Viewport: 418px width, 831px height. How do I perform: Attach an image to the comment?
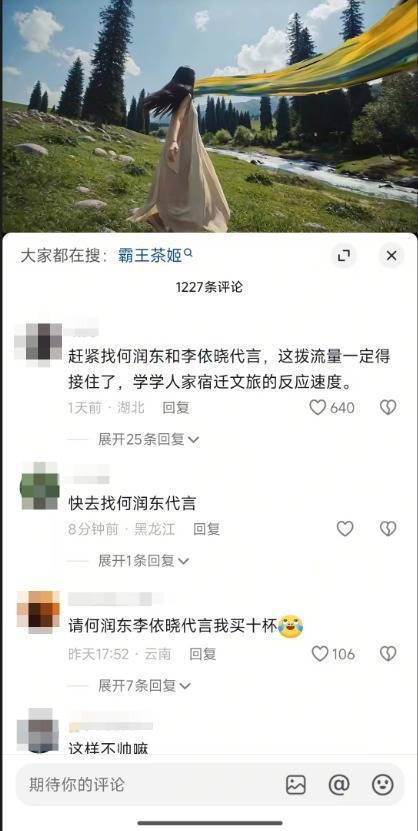[296, 784]
